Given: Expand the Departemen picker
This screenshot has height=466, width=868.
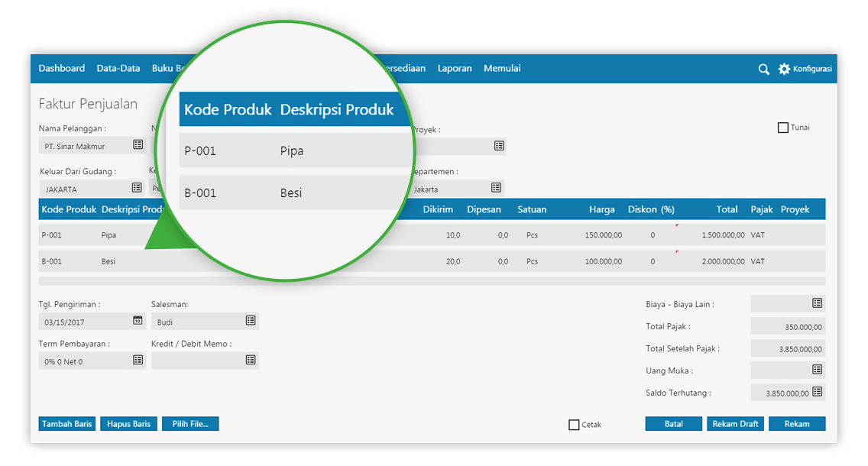Looking at the screenshot, I should [496, 188].
